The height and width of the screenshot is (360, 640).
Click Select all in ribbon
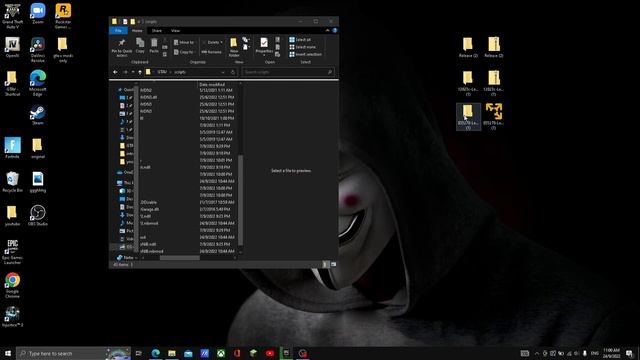[x=300, y=40]
